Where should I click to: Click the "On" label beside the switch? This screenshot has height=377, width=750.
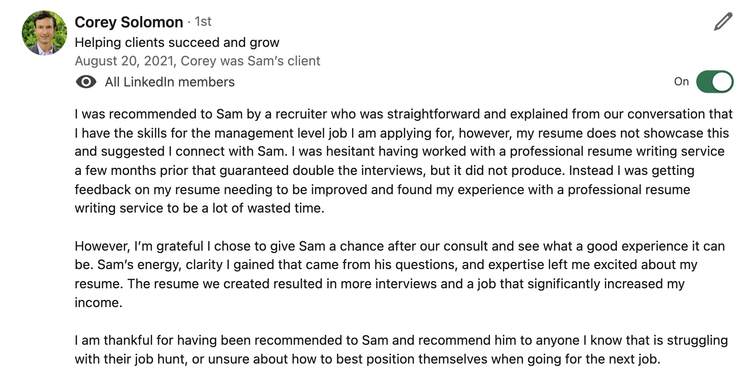681,82
